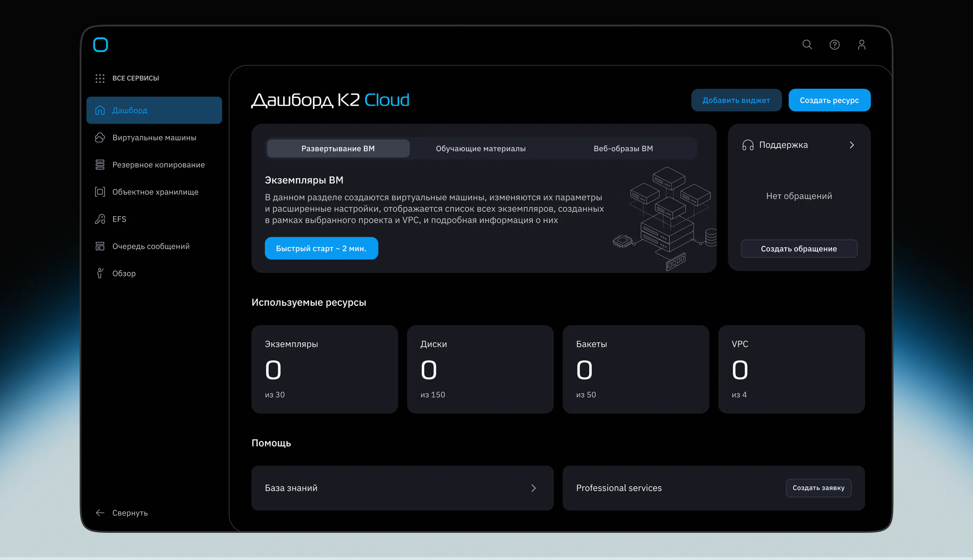The image size is (973, 560).
Task: Click the server illustration in banner
Action: [665, 218]
